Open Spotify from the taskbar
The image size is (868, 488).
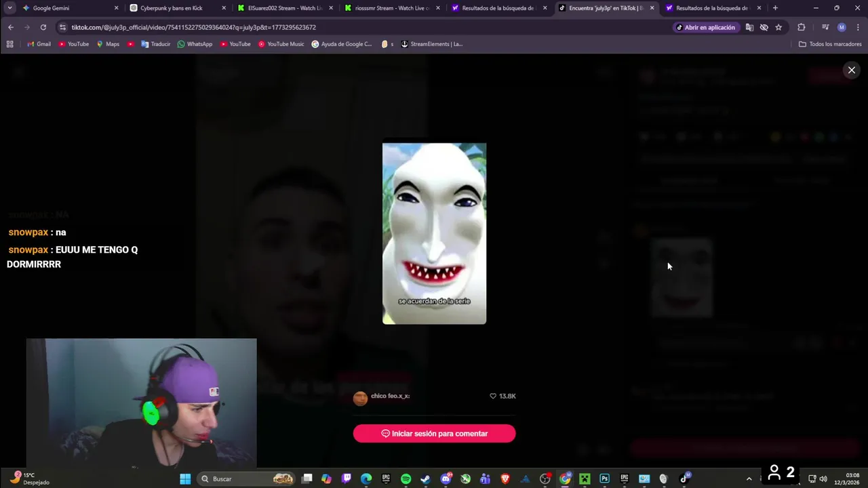(406, 479)
